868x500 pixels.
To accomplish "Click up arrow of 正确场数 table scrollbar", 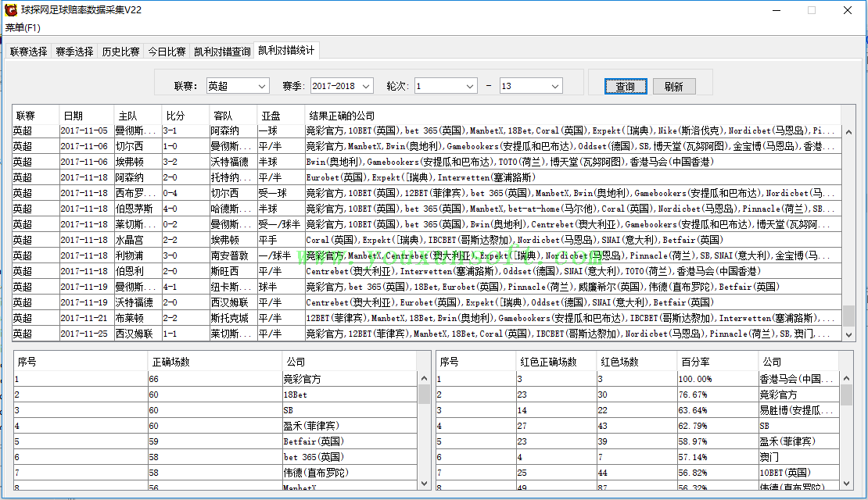I will 424,378.
